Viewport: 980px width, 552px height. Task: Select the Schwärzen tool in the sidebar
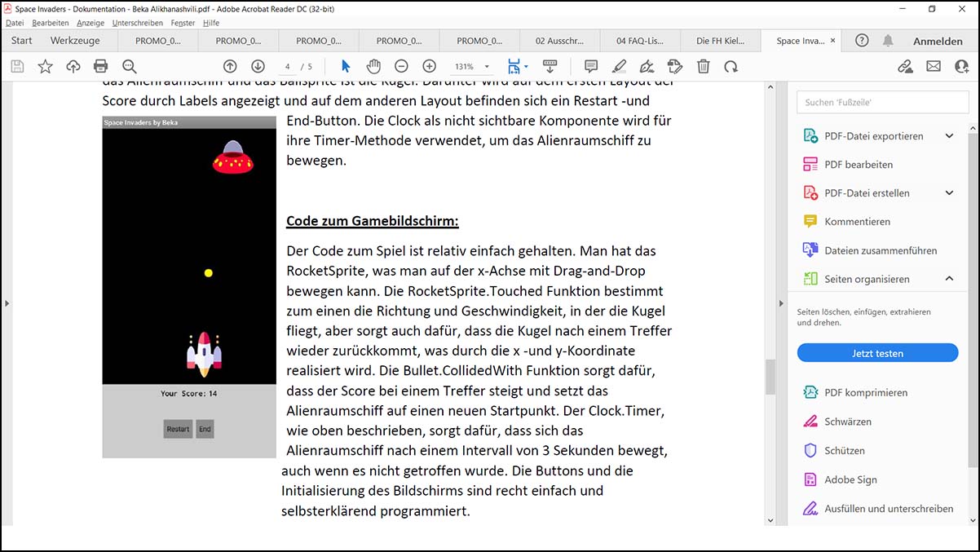[x=848, y=422]
